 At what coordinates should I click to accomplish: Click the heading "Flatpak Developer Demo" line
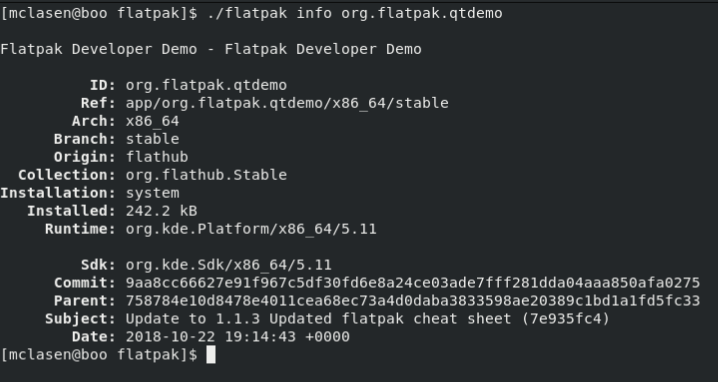tap(211, 49)
